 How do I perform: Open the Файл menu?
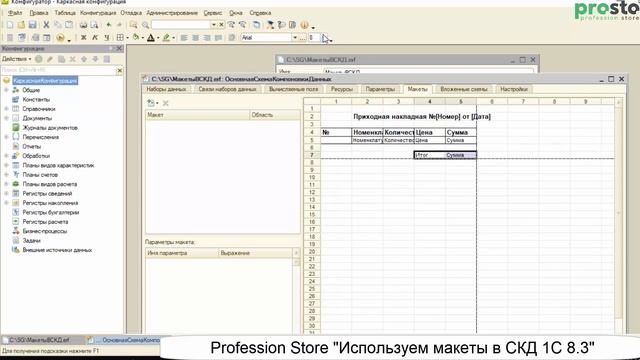pyautogui.click(x=16, y=13)
